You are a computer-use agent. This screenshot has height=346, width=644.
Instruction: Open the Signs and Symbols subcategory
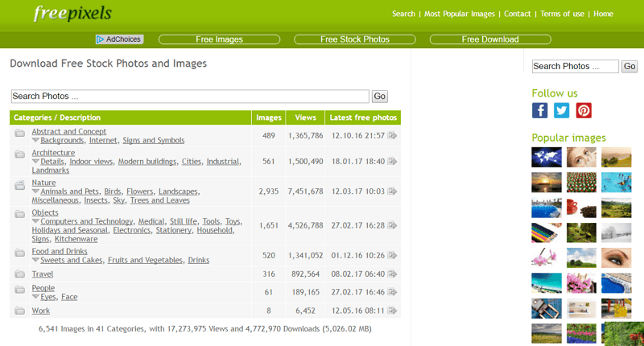[154, 140]
